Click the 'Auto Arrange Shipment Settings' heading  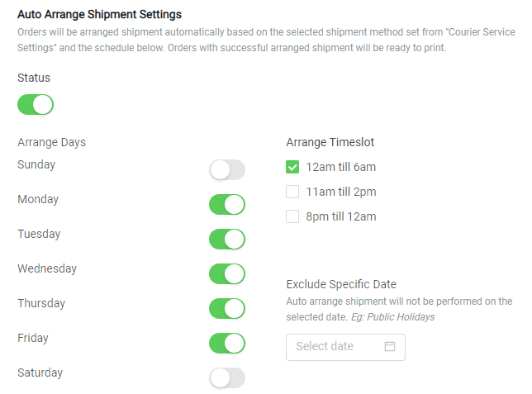point(99,15)
